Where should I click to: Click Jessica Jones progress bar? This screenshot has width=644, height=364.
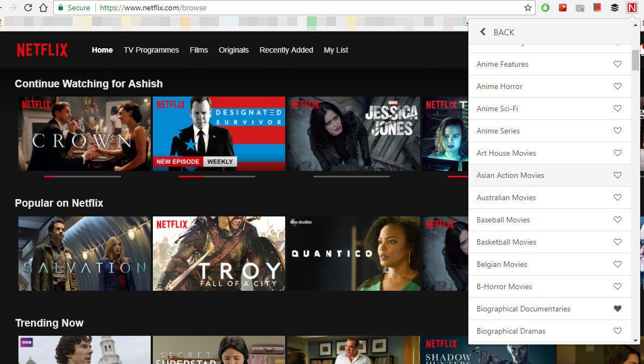(351, 176)
